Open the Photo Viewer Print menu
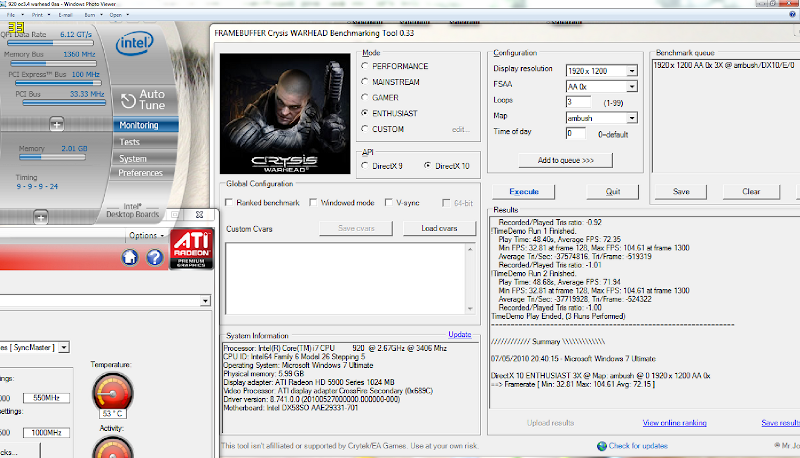This screenshot has height=458, width=800. tap(41, 15)
